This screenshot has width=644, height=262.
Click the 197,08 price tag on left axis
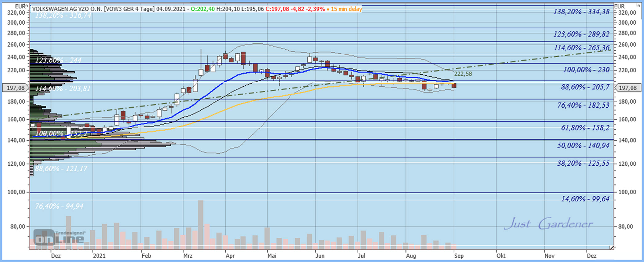point(16,88)
